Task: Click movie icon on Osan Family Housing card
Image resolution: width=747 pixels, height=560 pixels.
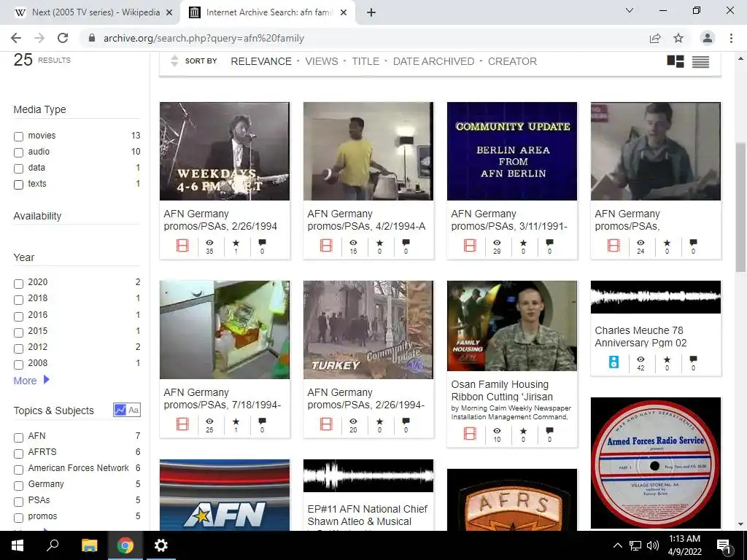Action: coord(470,434)
